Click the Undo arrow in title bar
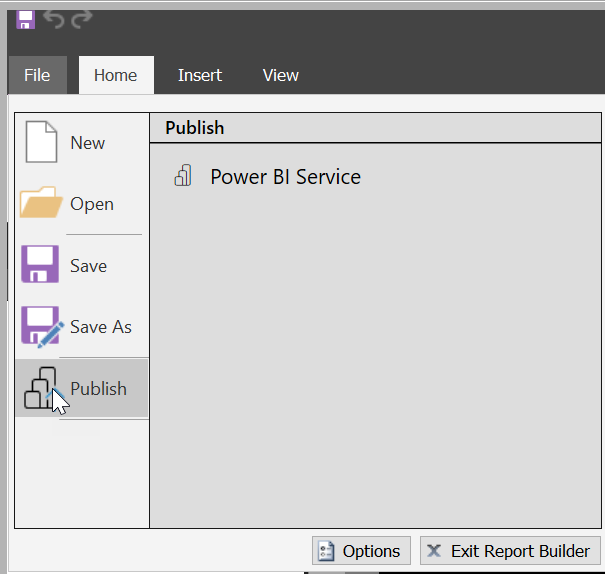Image resolution: width=605 pixels, height=574 pixels. tap(53, 19)
